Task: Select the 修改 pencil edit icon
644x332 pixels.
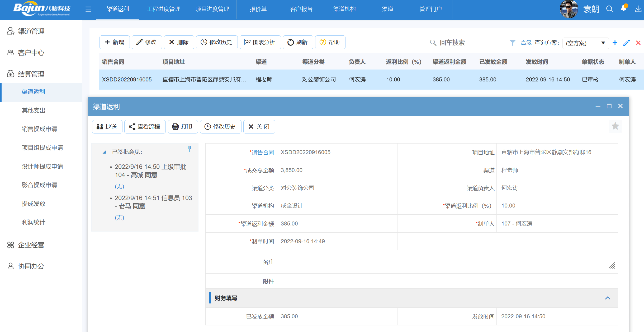Action: [139, 42]
